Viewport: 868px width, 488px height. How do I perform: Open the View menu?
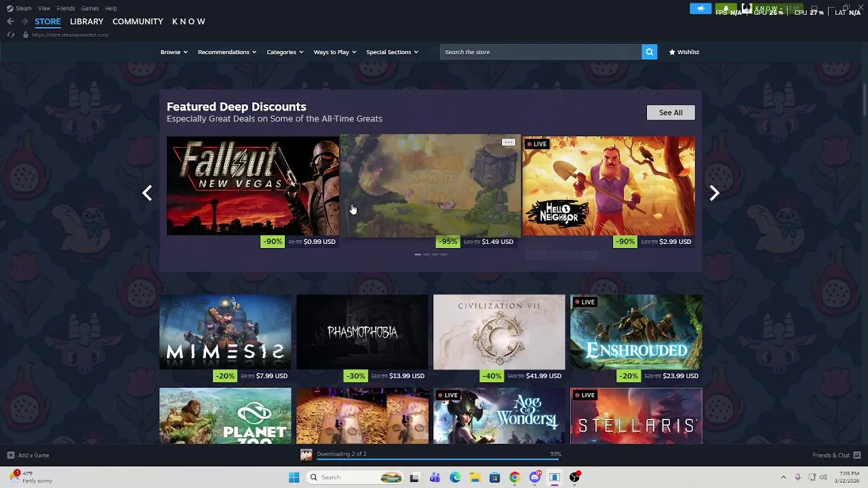[44, 8]
